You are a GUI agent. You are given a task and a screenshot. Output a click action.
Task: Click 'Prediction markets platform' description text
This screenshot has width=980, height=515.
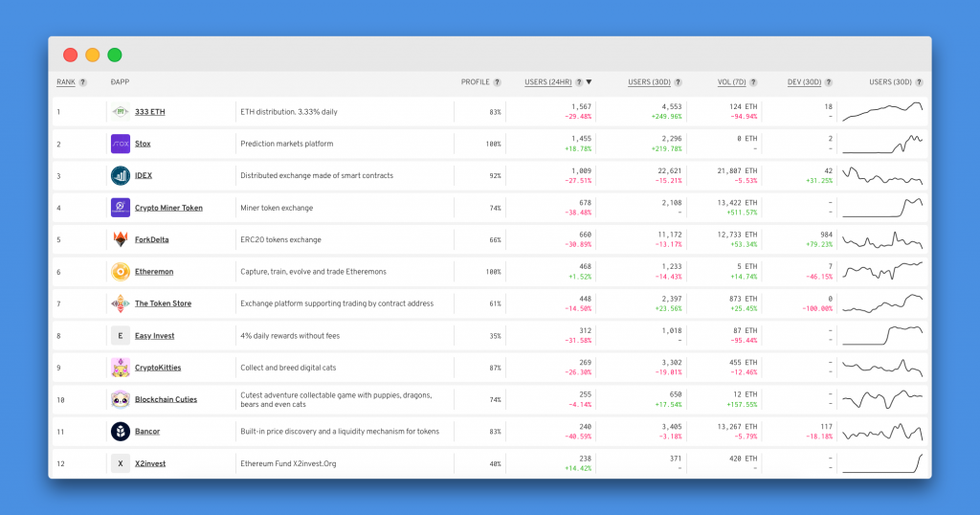click(287, 144)
